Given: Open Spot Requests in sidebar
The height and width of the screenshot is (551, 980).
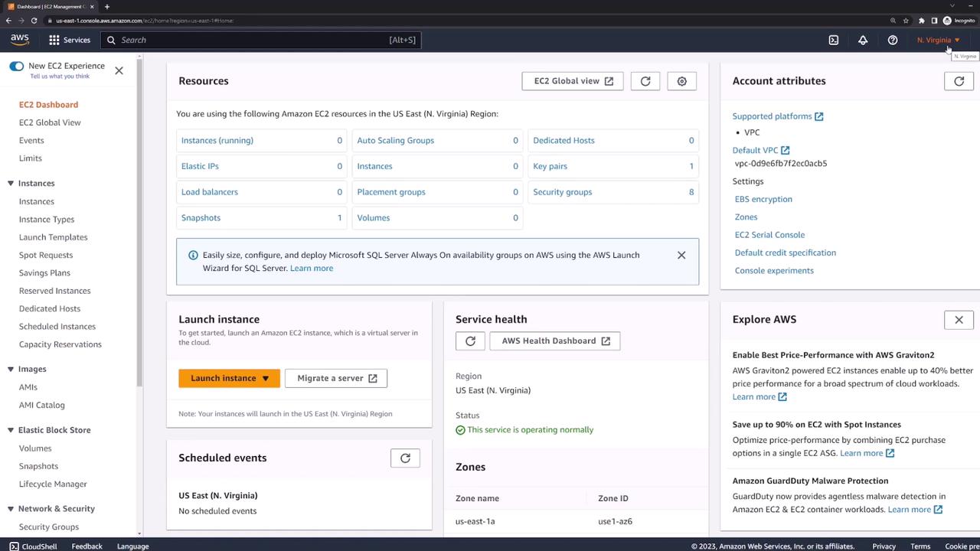Looking at the screenshot, I should [x=46, y=256].
